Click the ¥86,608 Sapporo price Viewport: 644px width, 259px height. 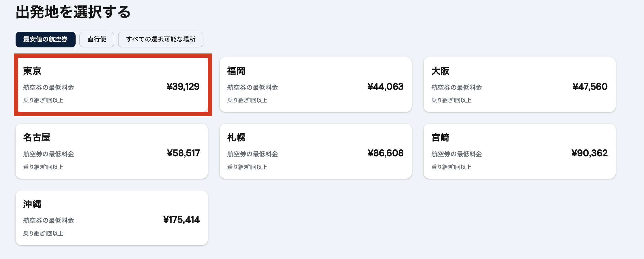385,153
